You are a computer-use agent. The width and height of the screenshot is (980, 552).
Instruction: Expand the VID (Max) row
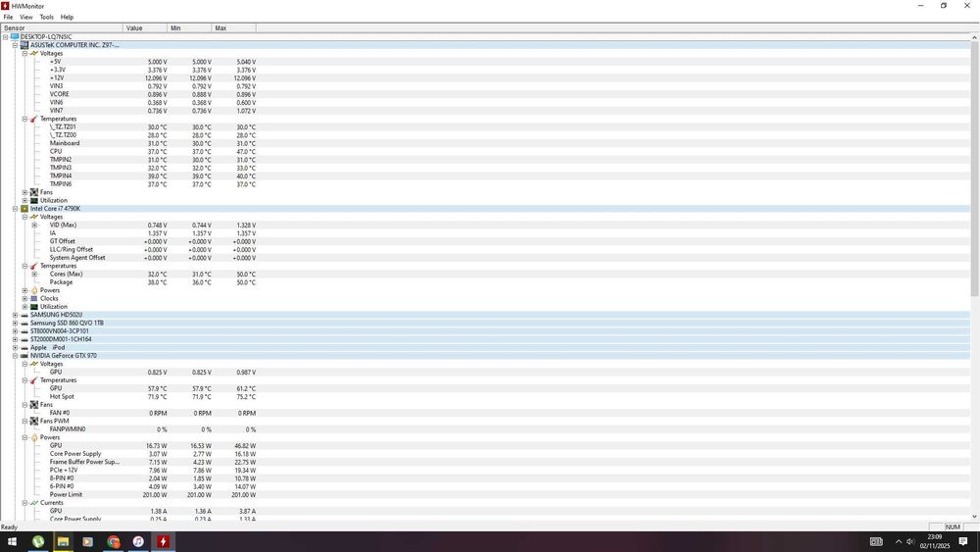point(34,226)
